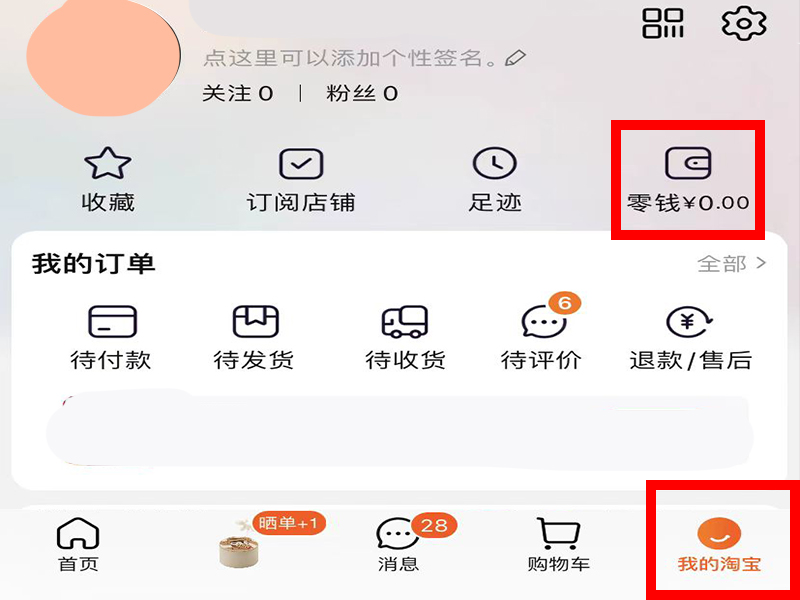
Task: View the 关注 following count
Action: (x=238, y=94)
